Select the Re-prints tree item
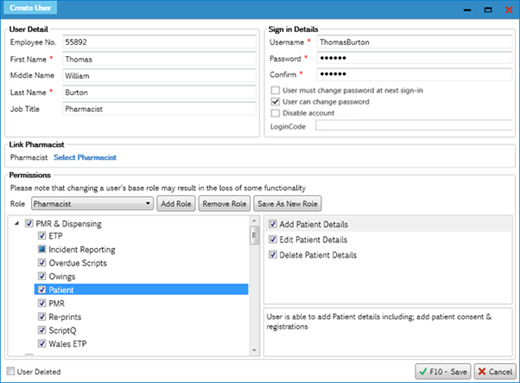This screenshot has width=520, height=383. click(65, 317)
